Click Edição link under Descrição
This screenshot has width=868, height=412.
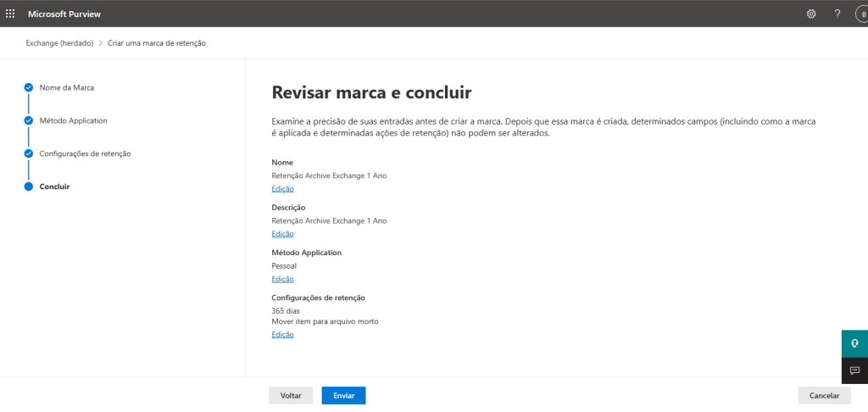[x=282, y=234]
